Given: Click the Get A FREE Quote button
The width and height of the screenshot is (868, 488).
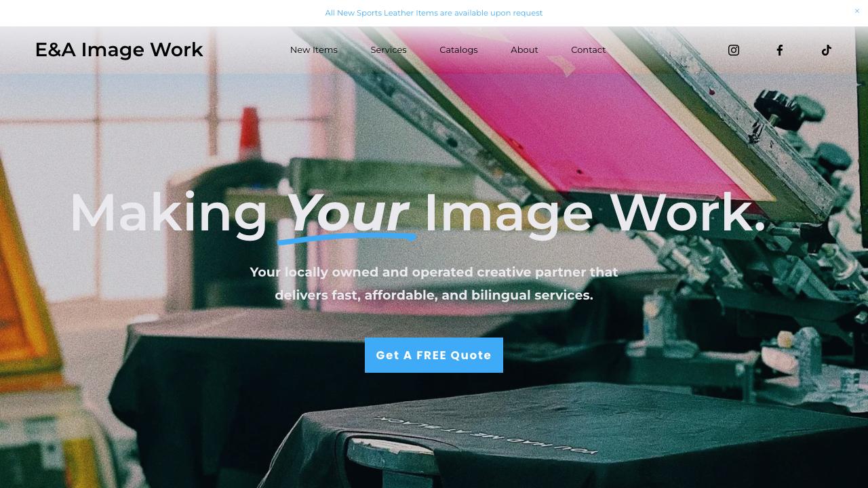Looking at the screenshot, I should point(434,355).
